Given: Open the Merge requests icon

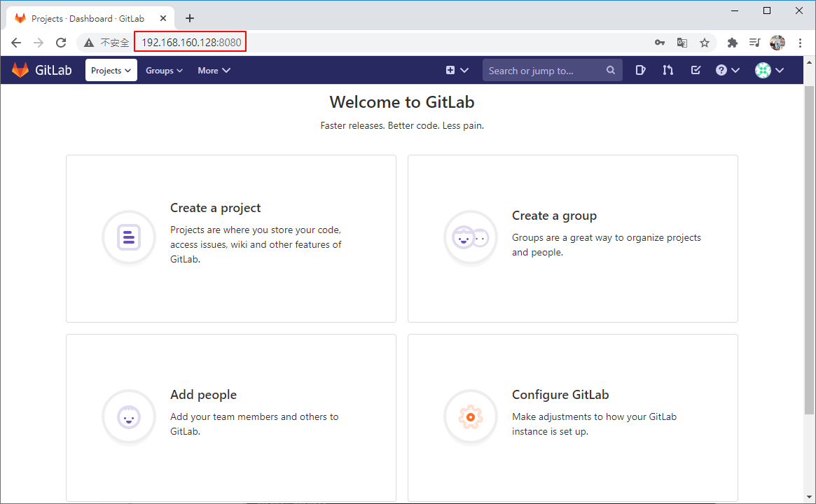Looking at the screenshot, I should click(668, 70).
